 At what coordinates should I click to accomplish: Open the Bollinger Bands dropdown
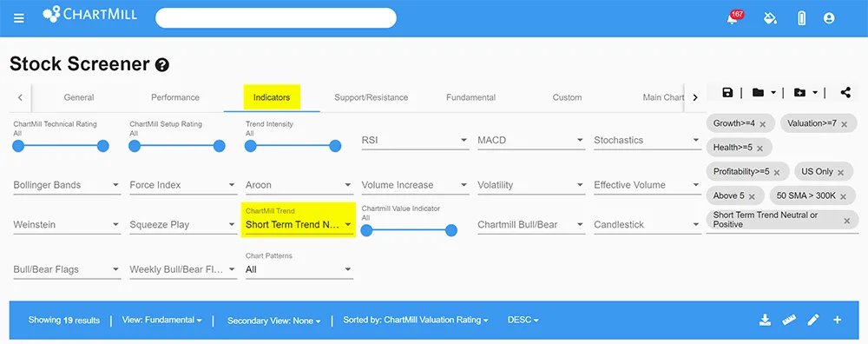(67, 185)
